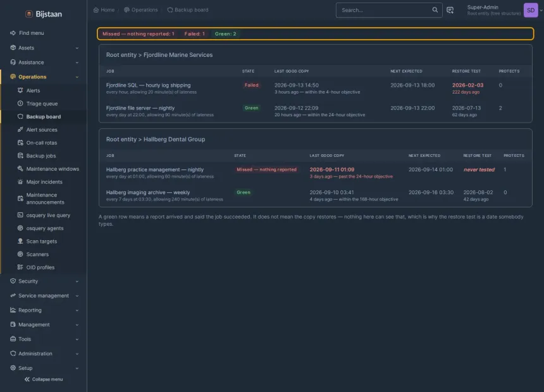Click the 'never tested' restore test value
544x392 pixels.
click(479, 169)
